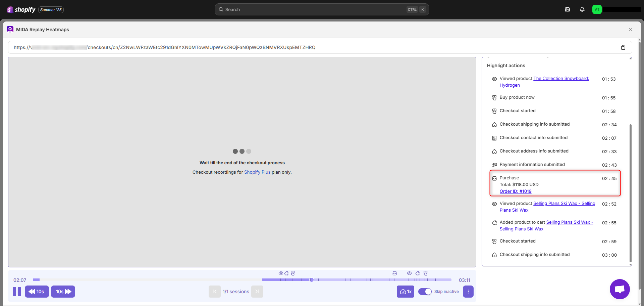The height and width of the screenshot is (306, 644).
Task: Open the Shopify Sidekick assistant icon
Action: tap(567, 9)
